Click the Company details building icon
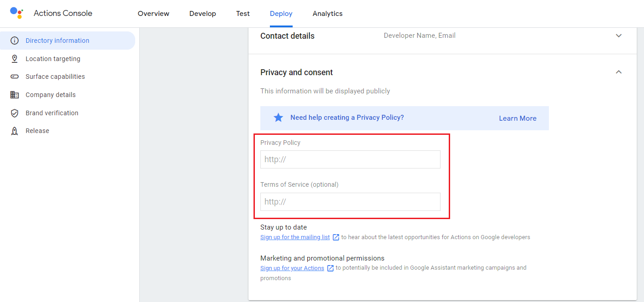 coord(15,95)
